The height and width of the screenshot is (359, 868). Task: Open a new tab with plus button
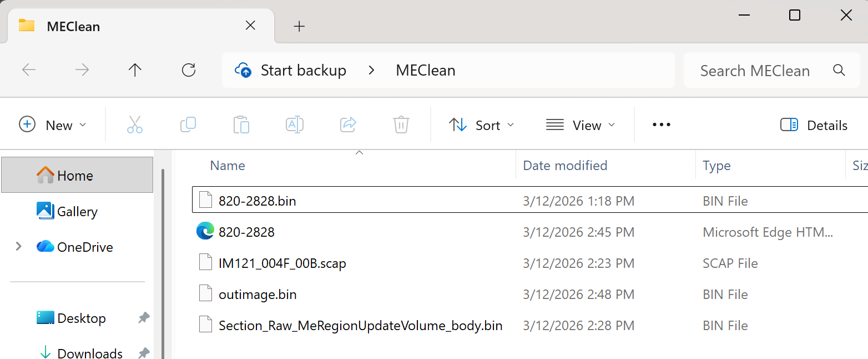click(x=299, y=26)
